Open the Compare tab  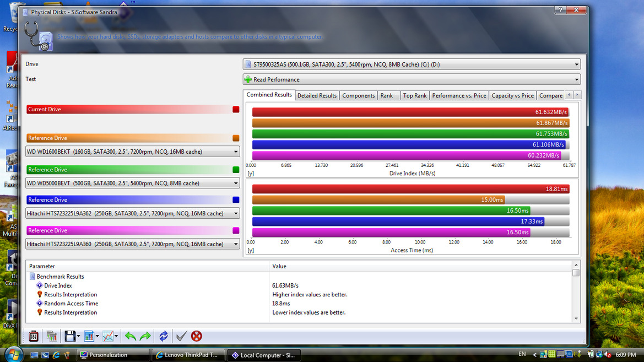coord(551,95)
